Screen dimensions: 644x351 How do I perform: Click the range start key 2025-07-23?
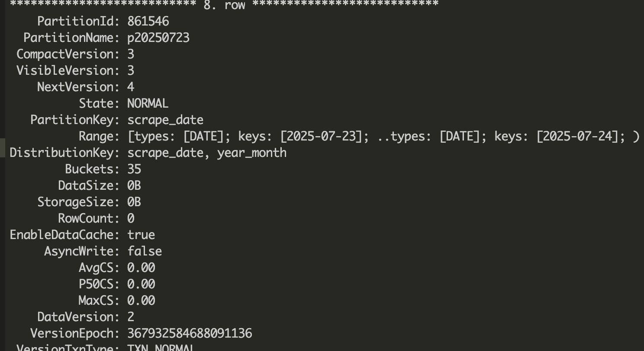[321, 136]
